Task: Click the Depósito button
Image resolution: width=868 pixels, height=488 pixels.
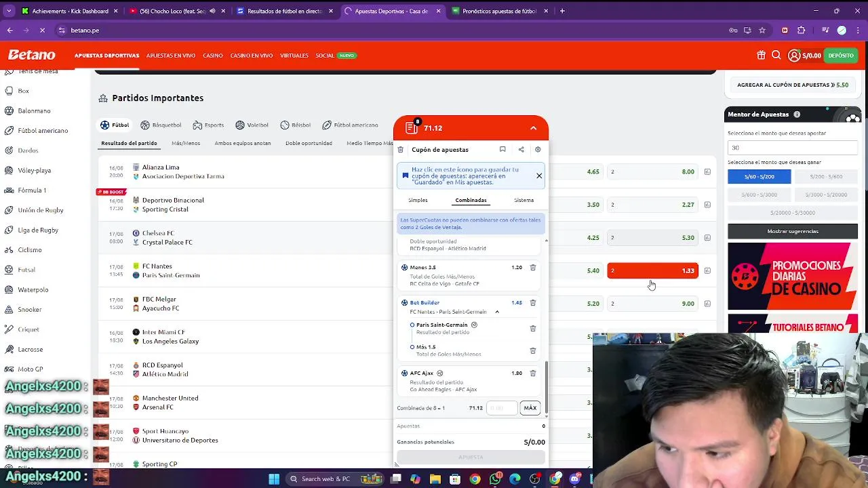Action: (841, 56)
